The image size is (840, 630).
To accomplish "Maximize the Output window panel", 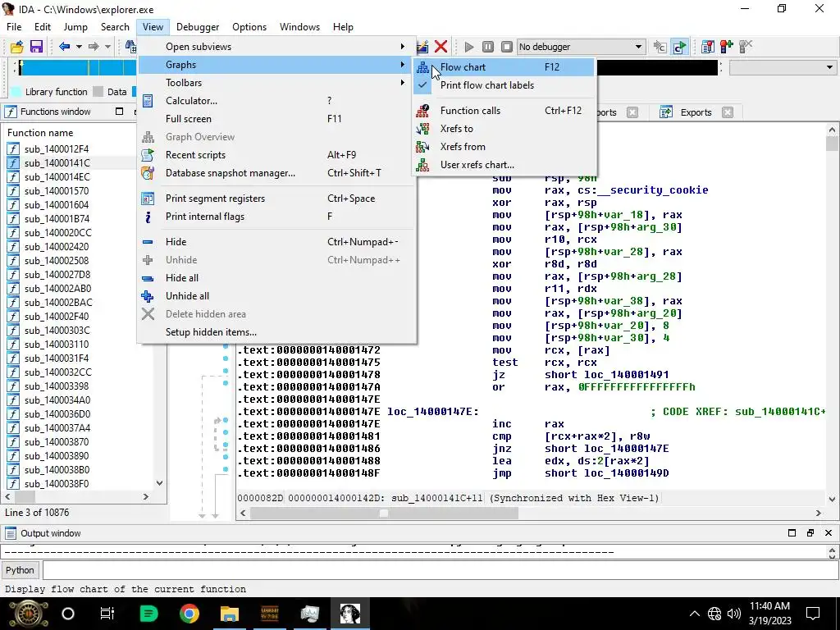I will pos(792,533).
